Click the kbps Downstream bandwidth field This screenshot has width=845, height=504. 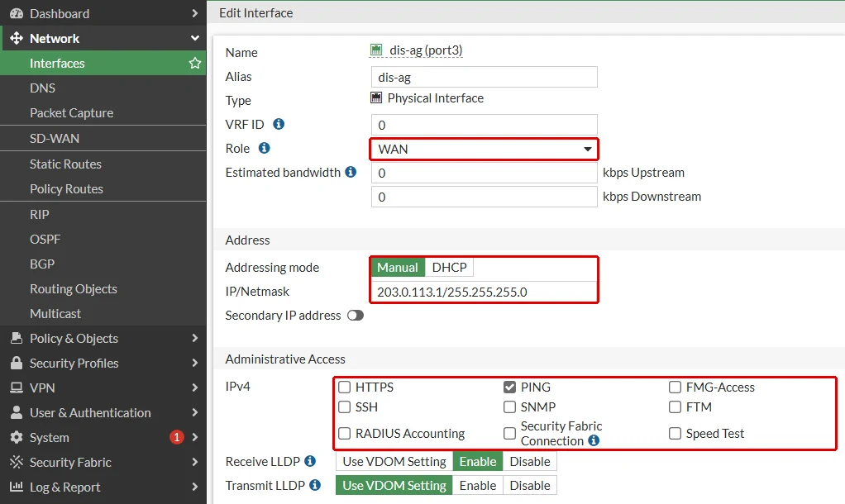(484, 197)
